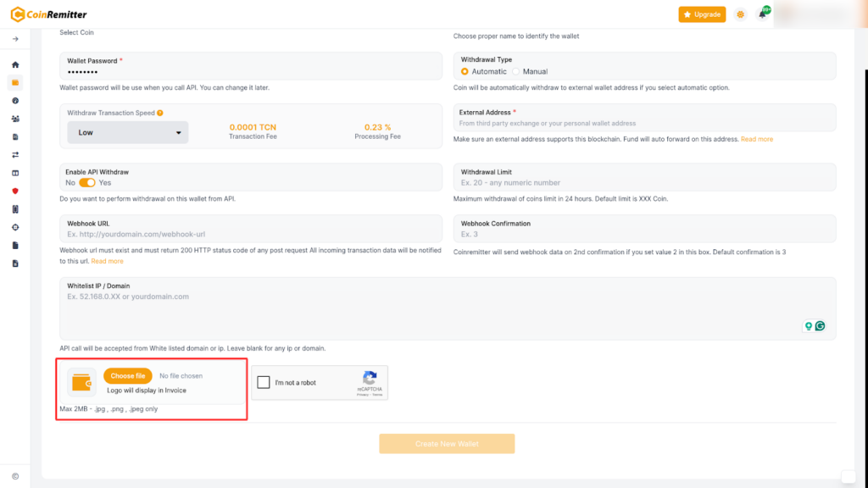868x488 pixels.
Task: Open the transfer arrows sidebar icon
Action: click(x=14, y=155)
